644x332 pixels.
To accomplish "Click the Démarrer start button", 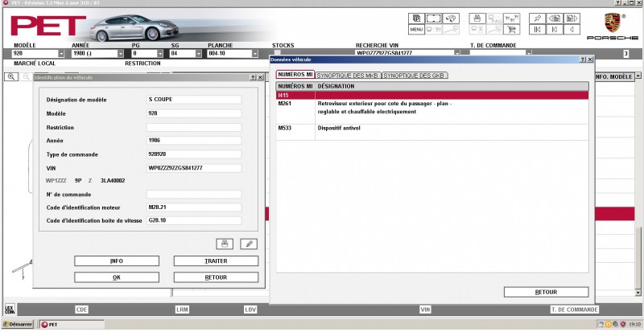I will [x=17, y=324].
